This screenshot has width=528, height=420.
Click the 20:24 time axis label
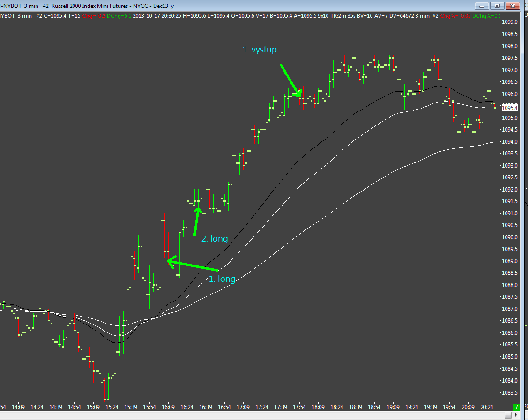(x=487, y=407)
